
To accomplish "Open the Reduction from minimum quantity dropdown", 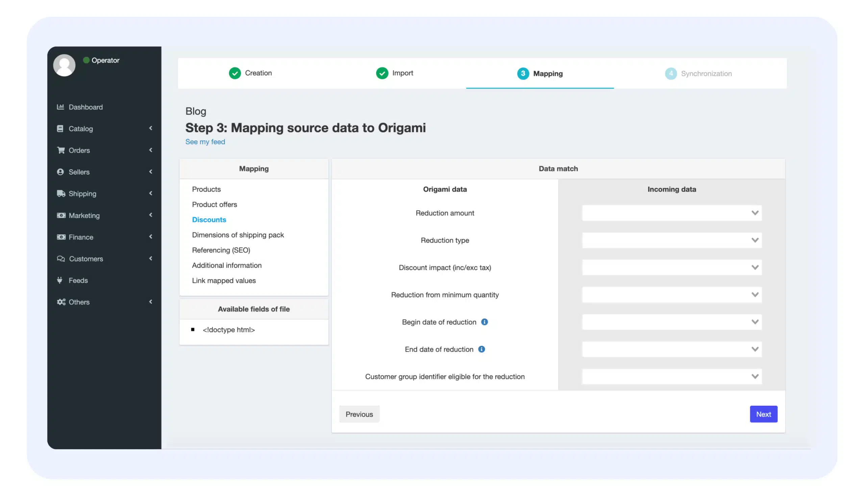I will tap(672, 294).
